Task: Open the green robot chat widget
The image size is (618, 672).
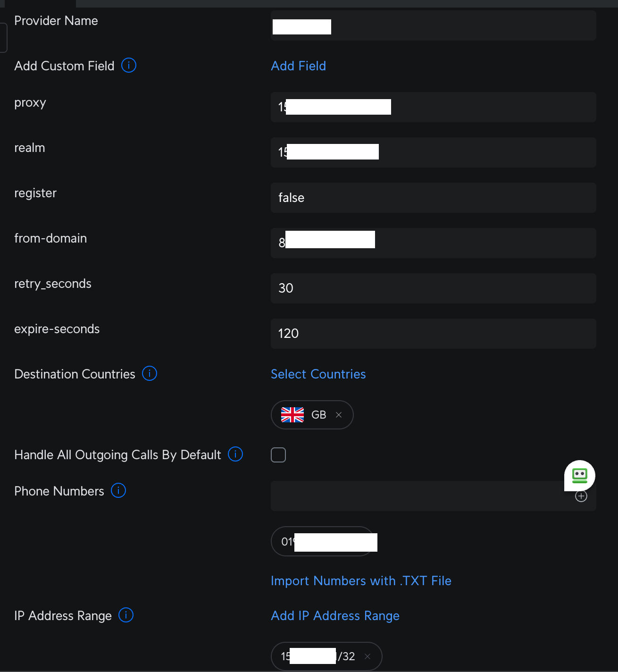Action: point(580,475)
